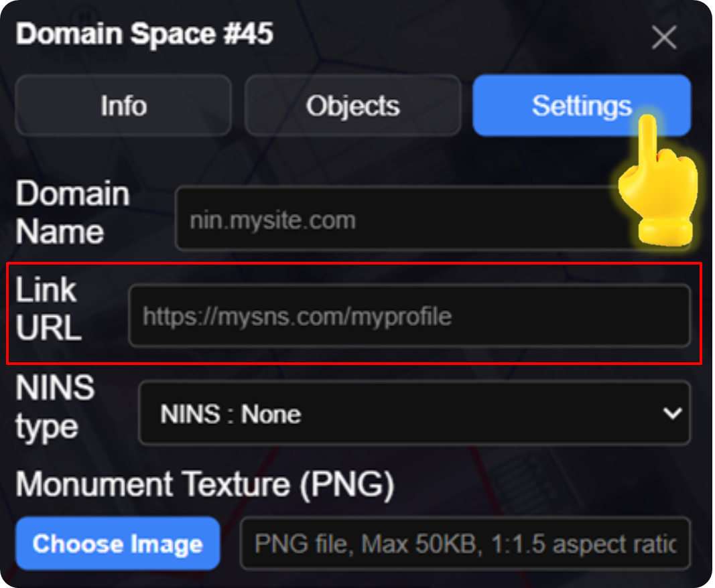Screen dimensions: 715x588
Task: Switch to the Info tab
Action: coord(123,106)
